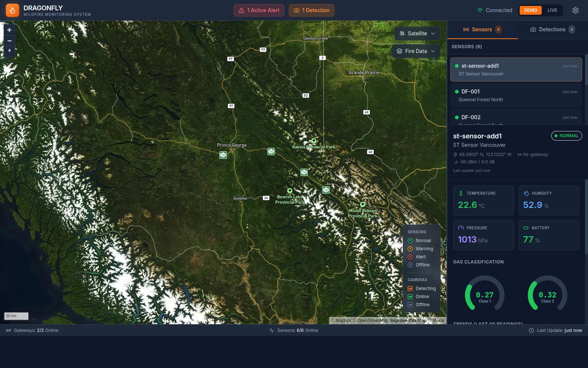Click the tts-gateway antenna icon

click(x=520, y=155)
